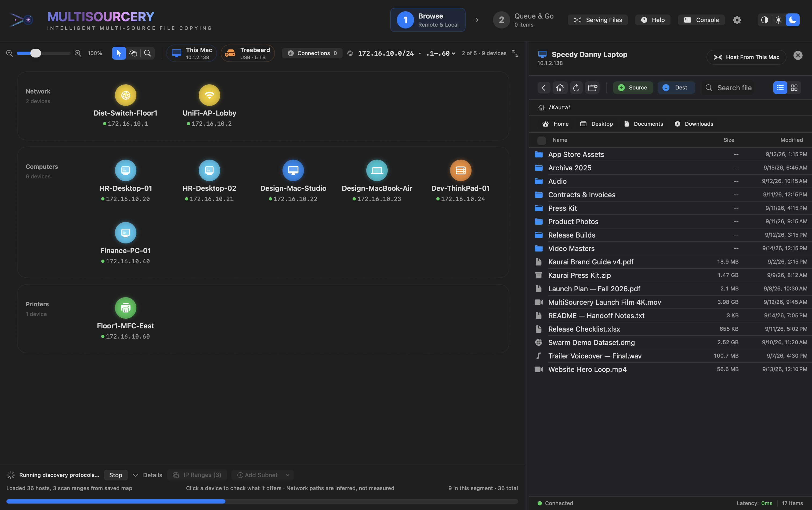Open IP Ranges (3) menu
Viewport: 812px width, 510px height.
click(197, 475)
